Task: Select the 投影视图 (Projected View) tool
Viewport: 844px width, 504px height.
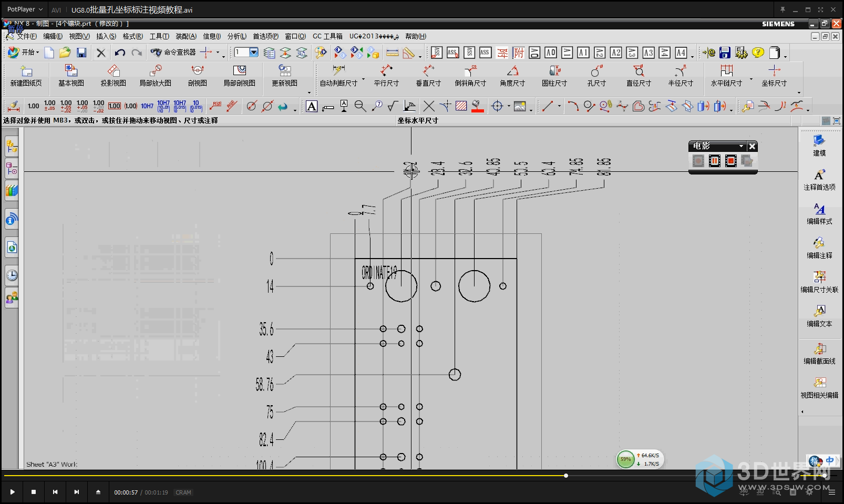Action: tap(113, 76)
